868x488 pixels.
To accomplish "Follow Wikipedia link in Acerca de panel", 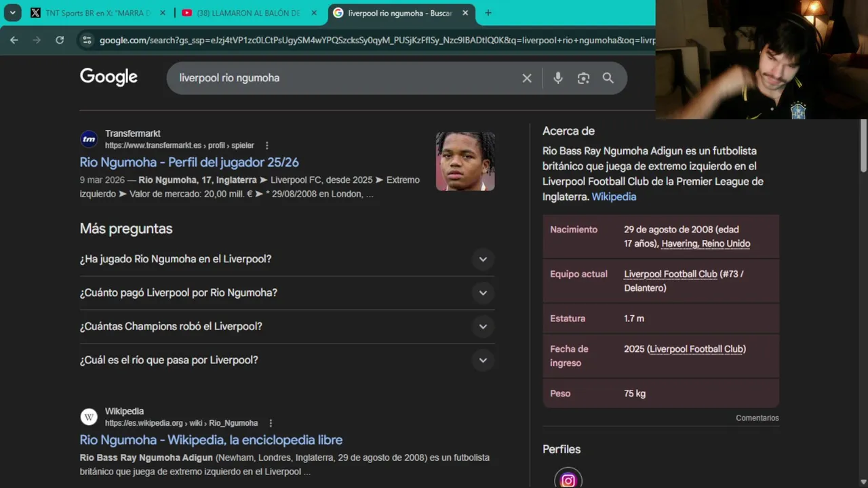I will (614, 197).
